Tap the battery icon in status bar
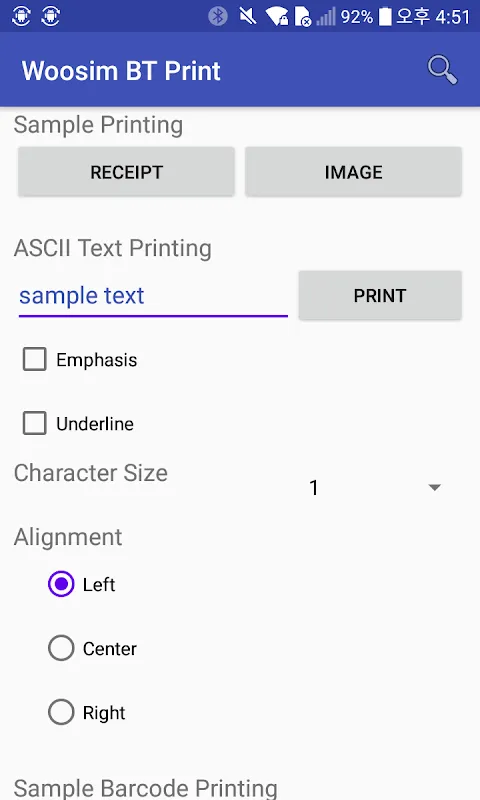The width and height of the screenshot is (480, 800). (386, 16)
